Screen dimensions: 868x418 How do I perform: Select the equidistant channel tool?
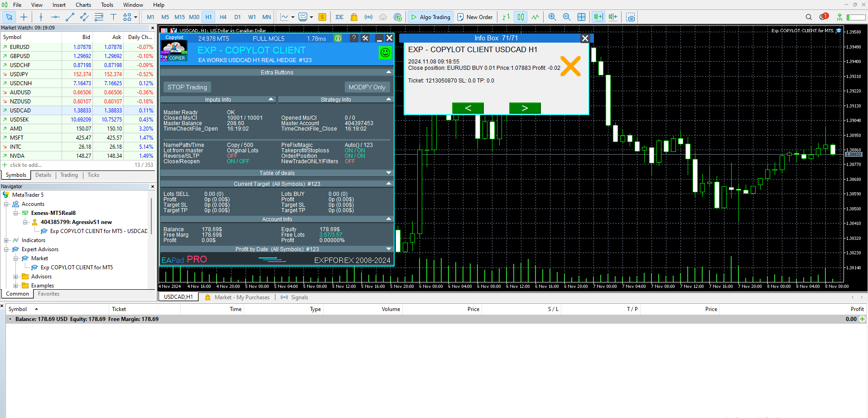(x=84, y=17)
